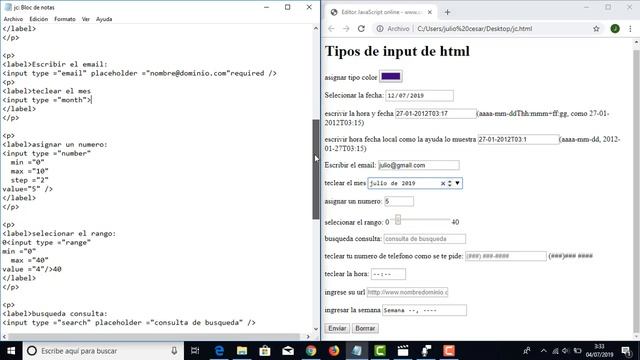Open the orange recorder icon in taskbar
This screenshot has height=360, width=640.
coord(449,351)
